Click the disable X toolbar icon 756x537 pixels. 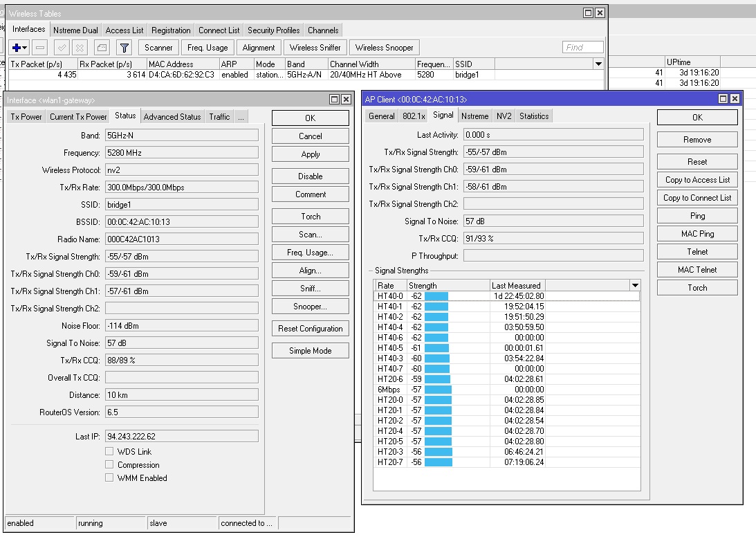coord(80,48)
